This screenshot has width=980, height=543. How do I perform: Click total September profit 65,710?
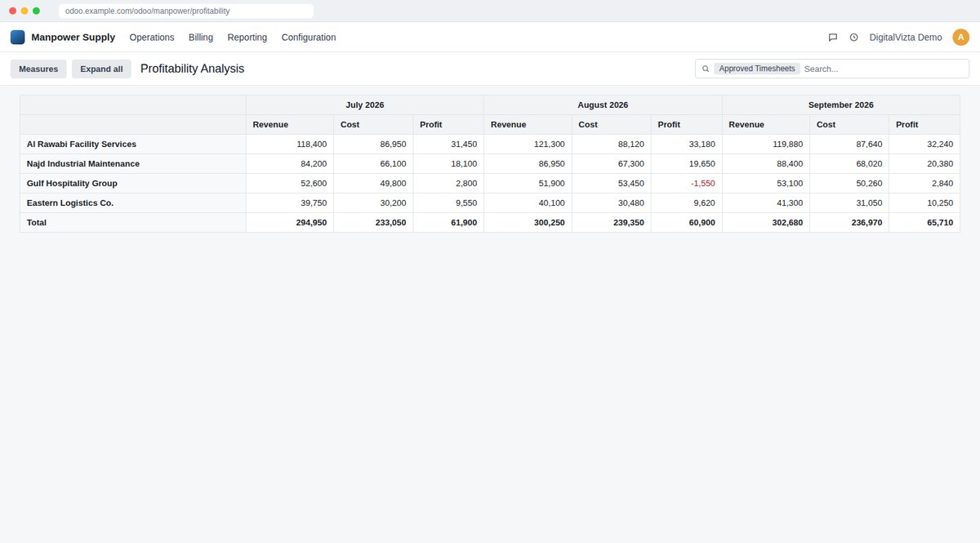click(924, 222)
